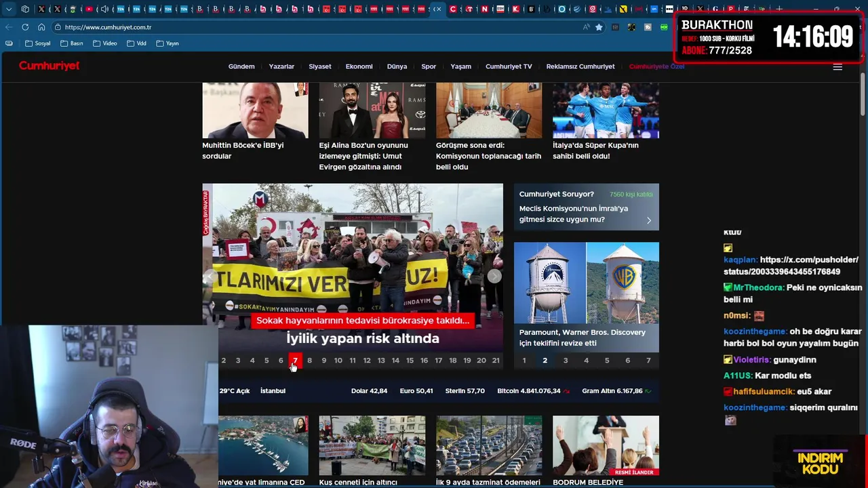The image size is (868, 488).
Task: Toggle the read aloud icon in address bar
Action: coord(586,27)
